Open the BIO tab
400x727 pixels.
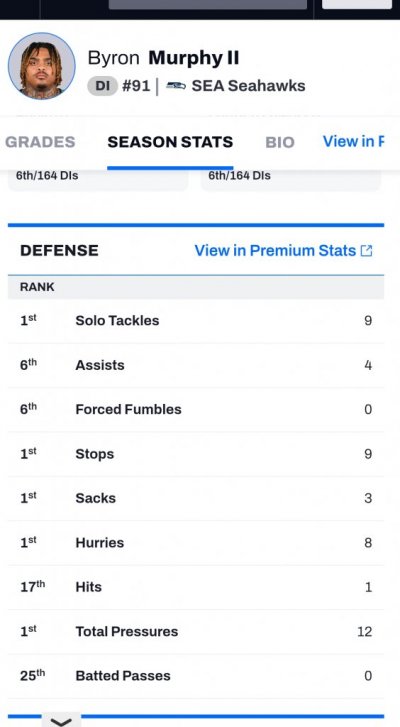[x=280, y=142]
